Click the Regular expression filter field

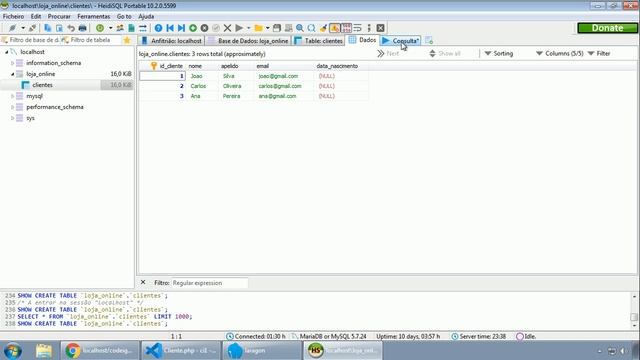tap(209, 283)
